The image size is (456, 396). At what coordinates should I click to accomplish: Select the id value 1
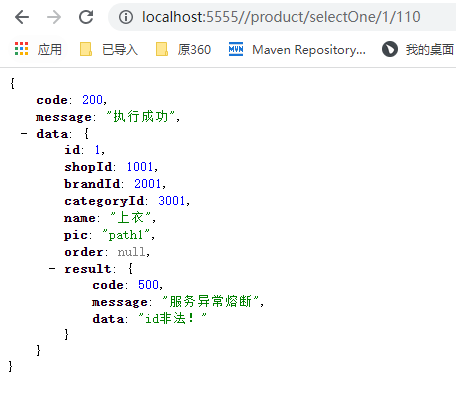[97, 150]
